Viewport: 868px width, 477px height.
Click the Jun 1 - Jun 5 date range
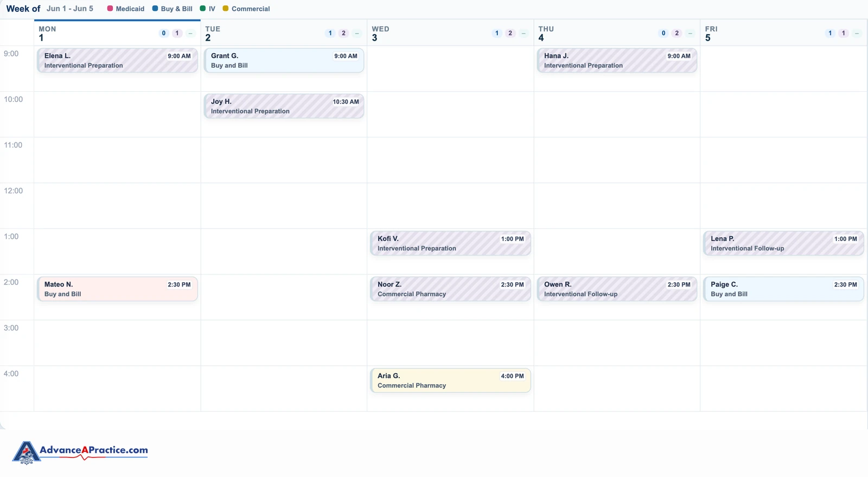coord(70,9)
